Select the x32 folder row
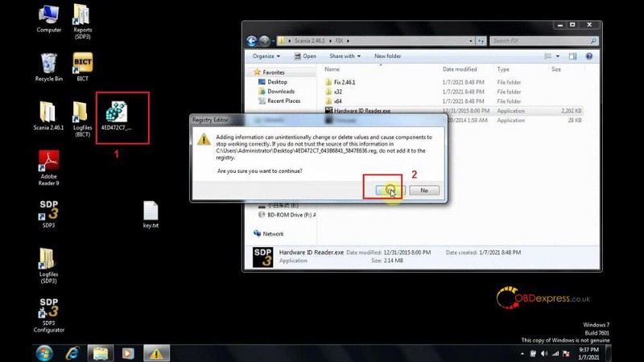Screen dimensions: 644x362 [453, 92]
